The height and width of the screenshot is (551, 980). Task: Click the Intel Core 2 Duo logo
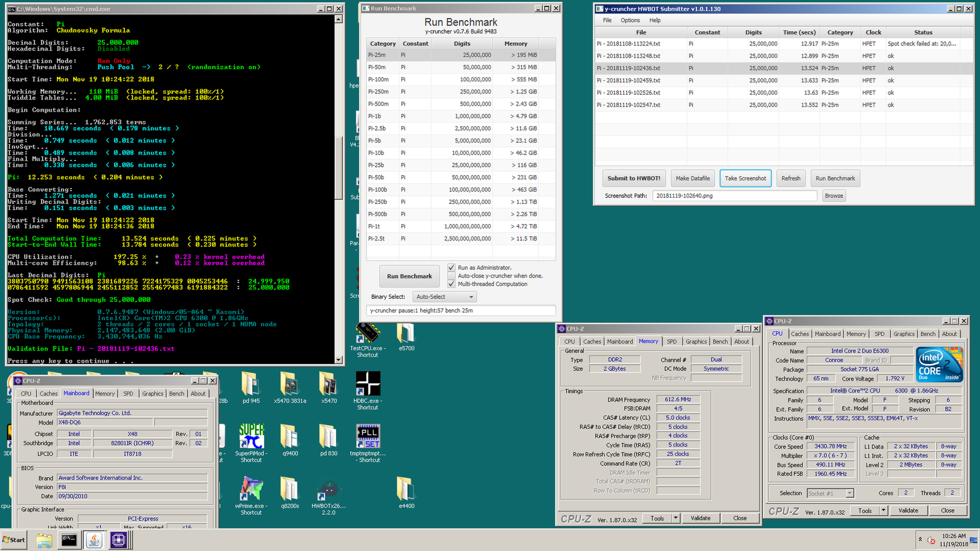point(939,364)
